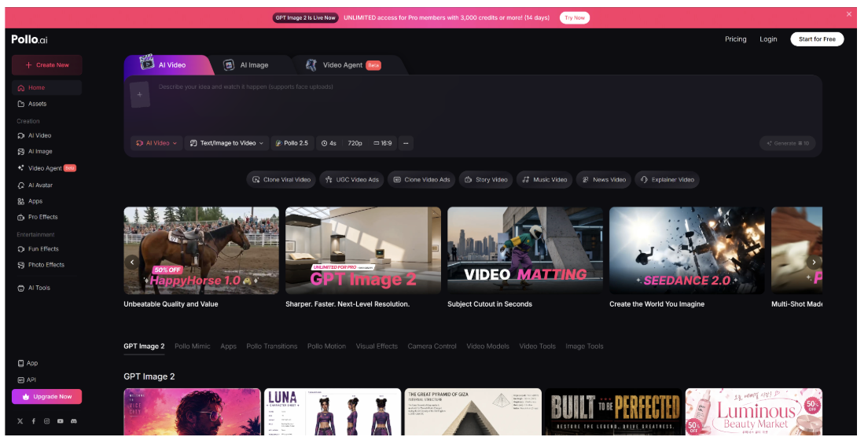Change the 16:9 aspect ratio setting

383,143
